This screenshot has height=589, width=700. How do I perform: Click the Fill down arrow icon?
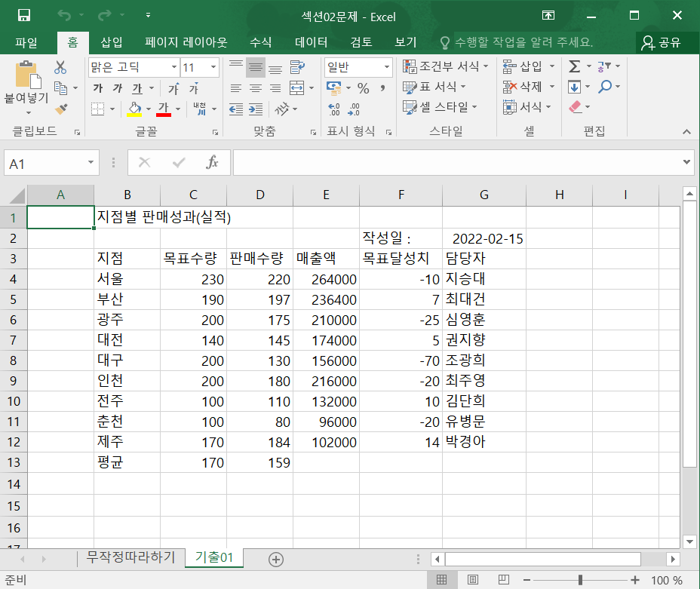pyautogui.click(x=575, y=87)
